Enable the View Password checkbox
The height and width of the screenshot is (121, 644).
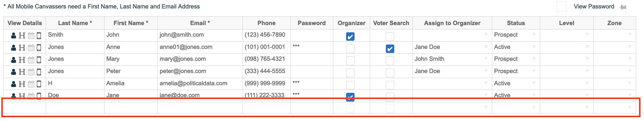point(561,7)
